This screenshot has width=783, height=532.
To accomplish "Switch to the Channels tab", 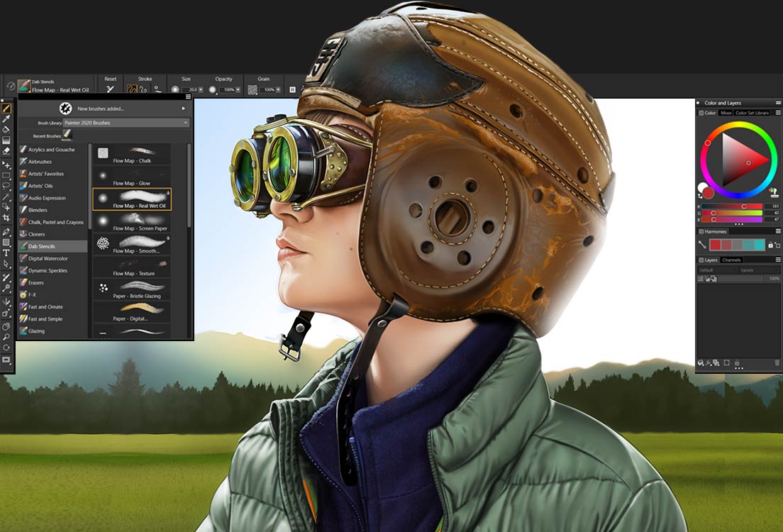I will pyautogui.click(x=732, y=259).
